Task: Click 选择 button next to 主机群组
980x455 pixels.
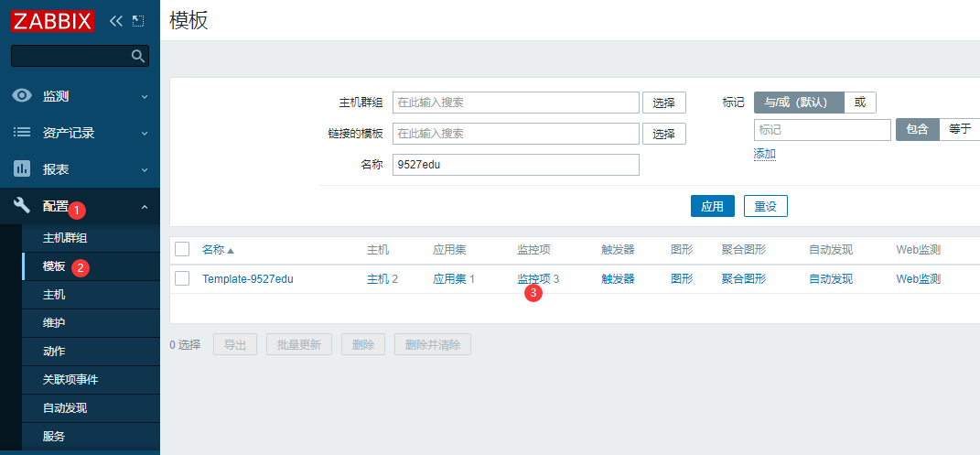Action: 663,103
